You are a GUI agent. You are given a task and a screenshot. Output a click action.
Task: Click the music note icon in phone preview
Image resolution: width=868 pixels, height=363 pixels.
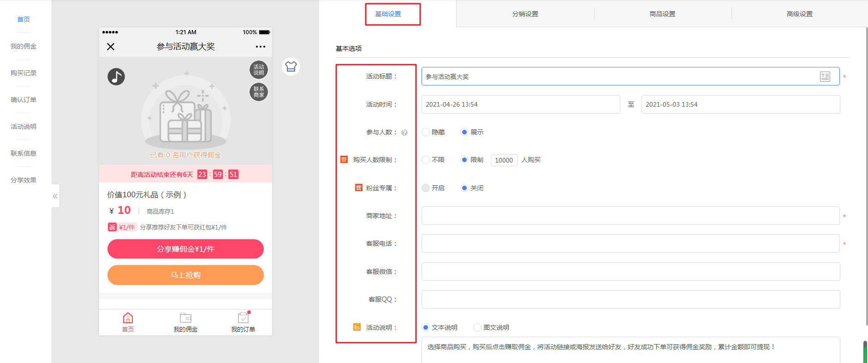(x=116, y=77)
